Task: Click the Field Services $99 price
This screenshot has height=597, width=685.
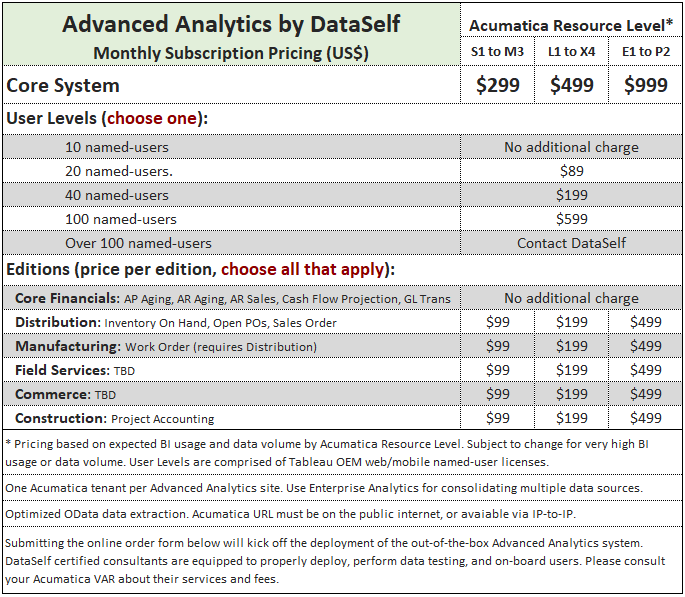Action: pyautogui.click(x=498, y=370)
